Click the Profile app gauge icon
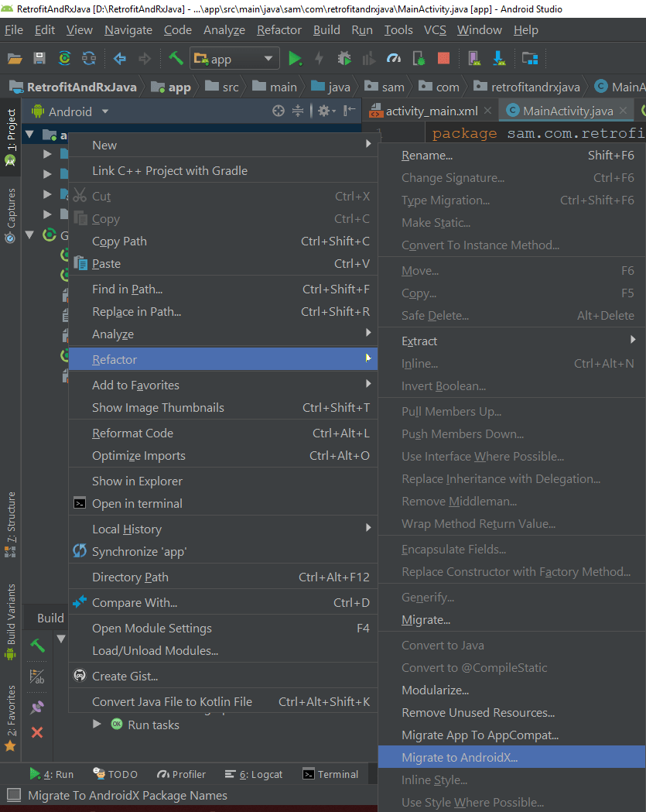646x812 pixels. [394, 59]
